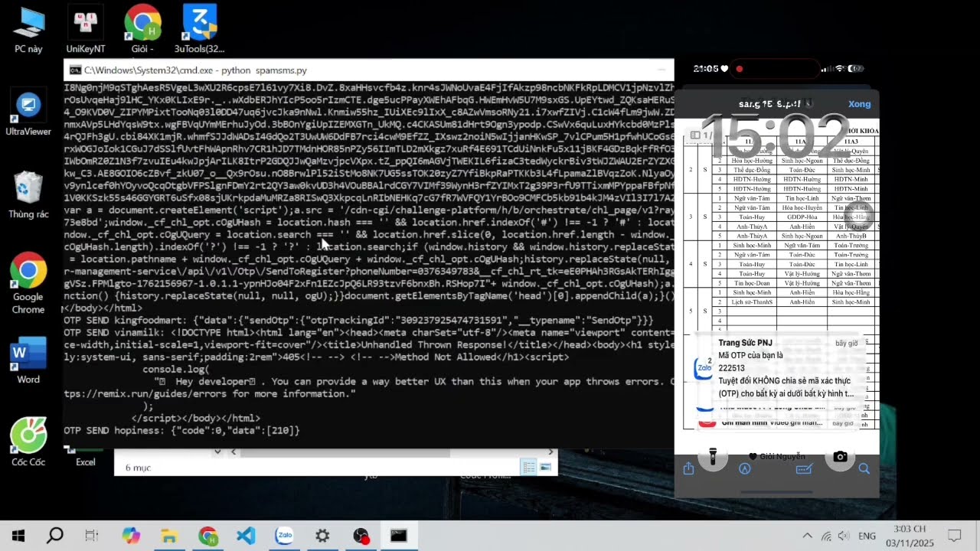Open Task View on the taskbar
Viewport: 980px width, 551px height.
[x=92, y=536]
